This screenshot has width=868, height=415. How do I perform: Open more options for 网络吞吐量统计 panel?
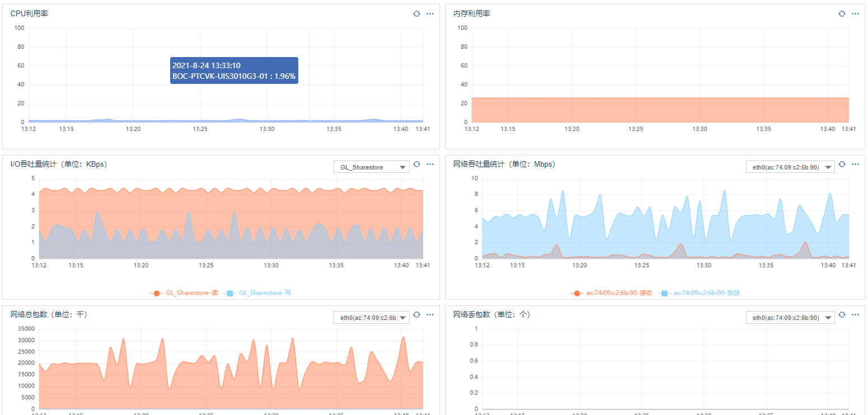coord(855,164)
